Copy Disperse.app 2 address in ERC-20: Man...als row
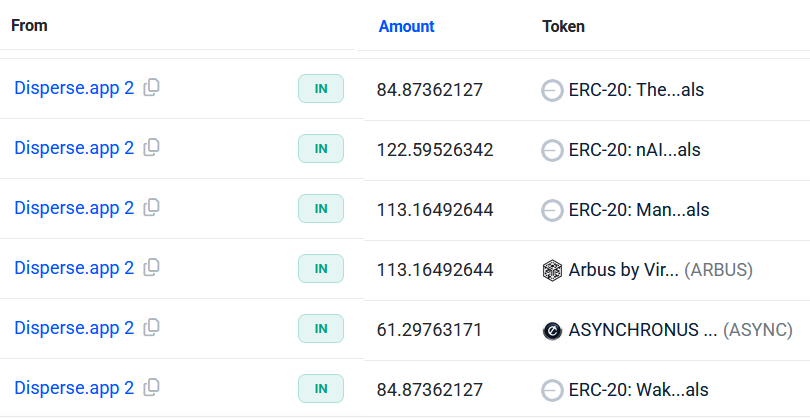810x419 pixels. point(151,207)
